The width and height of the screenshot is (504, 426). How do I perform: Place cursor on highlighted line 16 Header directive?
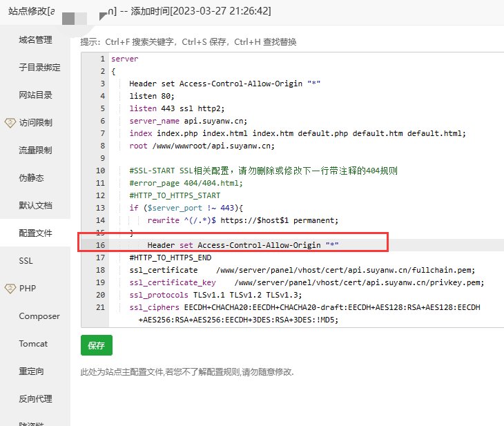[x=242, y=245]
